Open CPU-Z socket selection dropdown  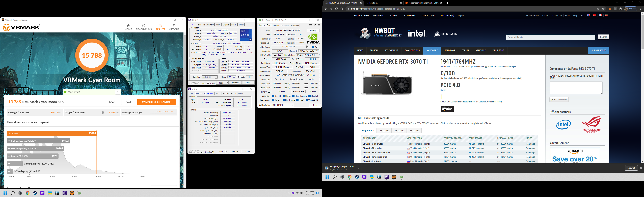click(209, 77)
